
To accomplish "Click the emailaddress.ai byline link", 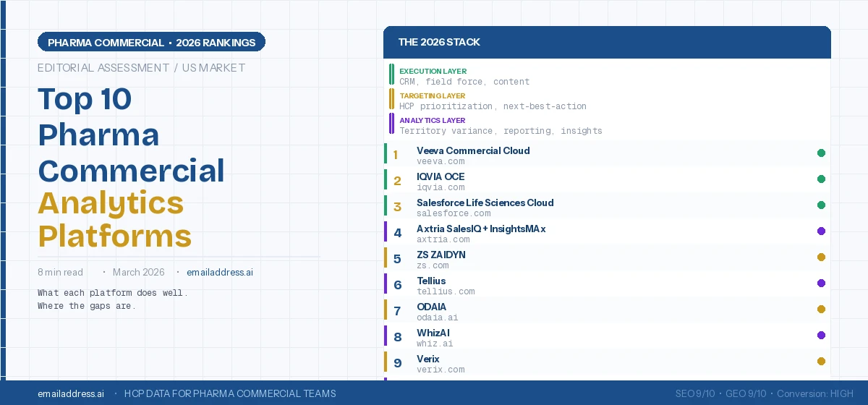I will click(x=220, y=273).
